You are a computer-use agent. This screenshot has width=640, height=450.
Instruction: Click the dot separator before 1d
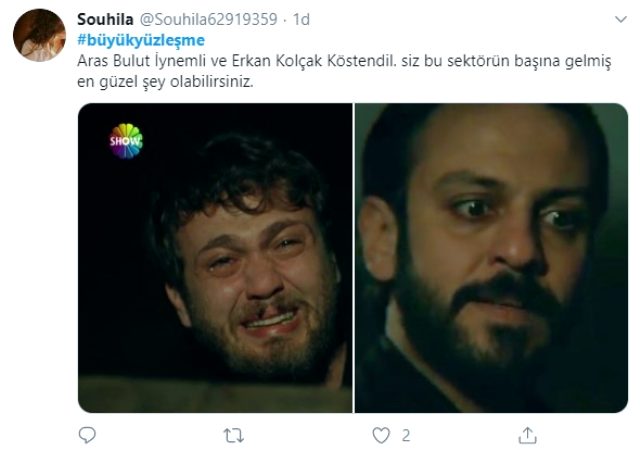click(285, 20)
